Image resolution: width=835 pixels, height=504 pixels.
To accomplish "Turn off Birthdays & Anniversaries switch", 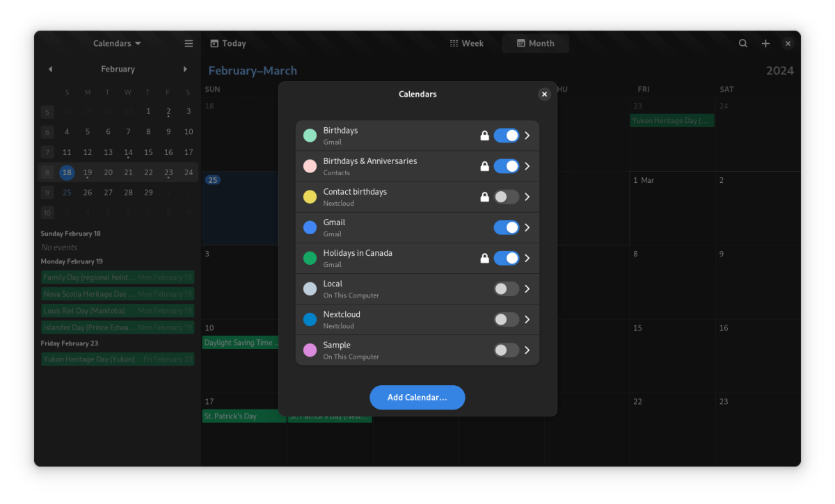I will pyautogui.click(x=507, y=166).
